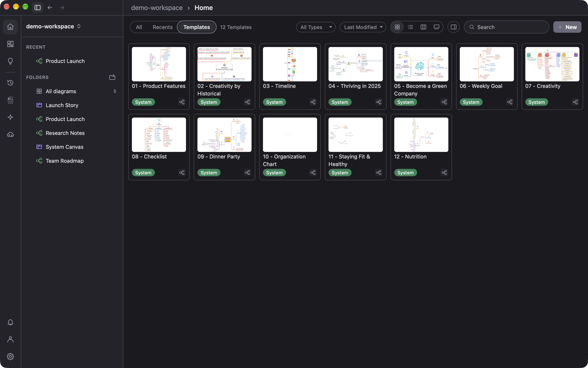Open the Last Modified sort dropdown
Image resolution: width=588 pixels, height=368 pixels.
363,27
